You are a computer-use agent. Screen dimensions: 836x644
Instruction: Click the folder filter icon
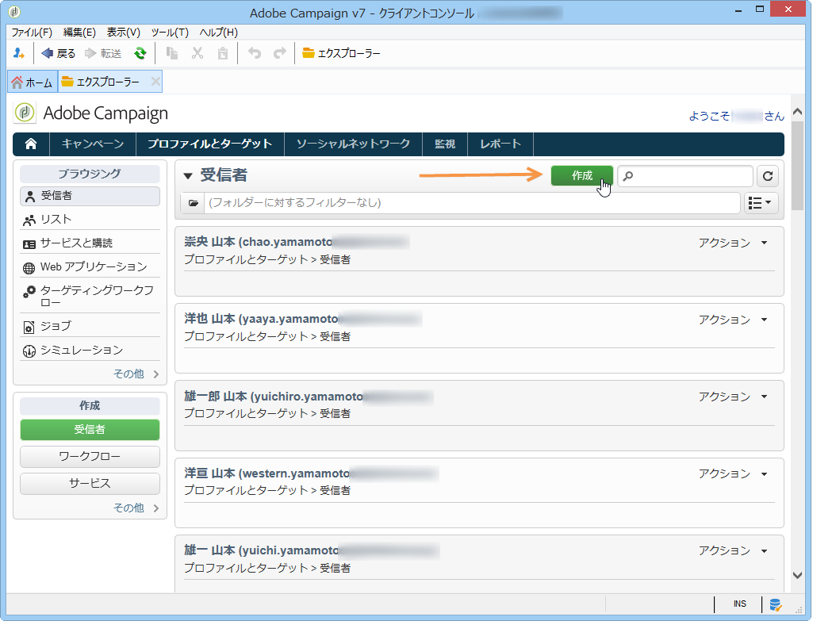[193, 203]
